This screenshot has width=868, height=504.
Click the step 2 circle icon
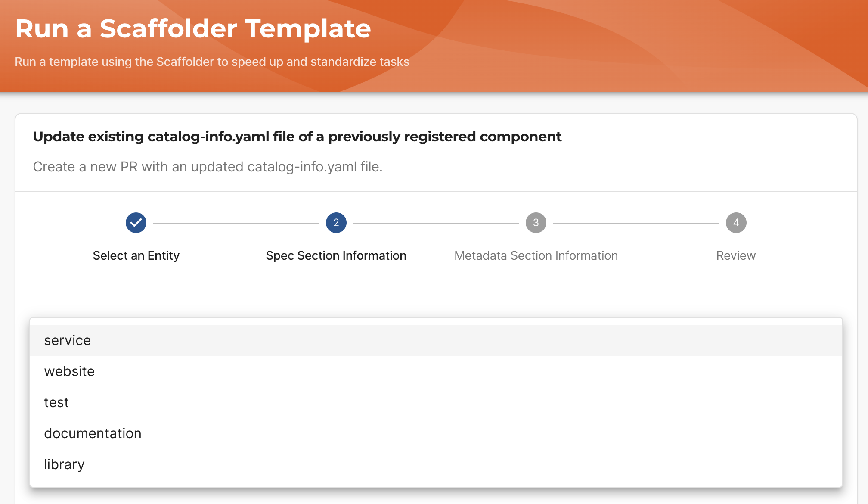pyautogui.click(x=336, y=223)
